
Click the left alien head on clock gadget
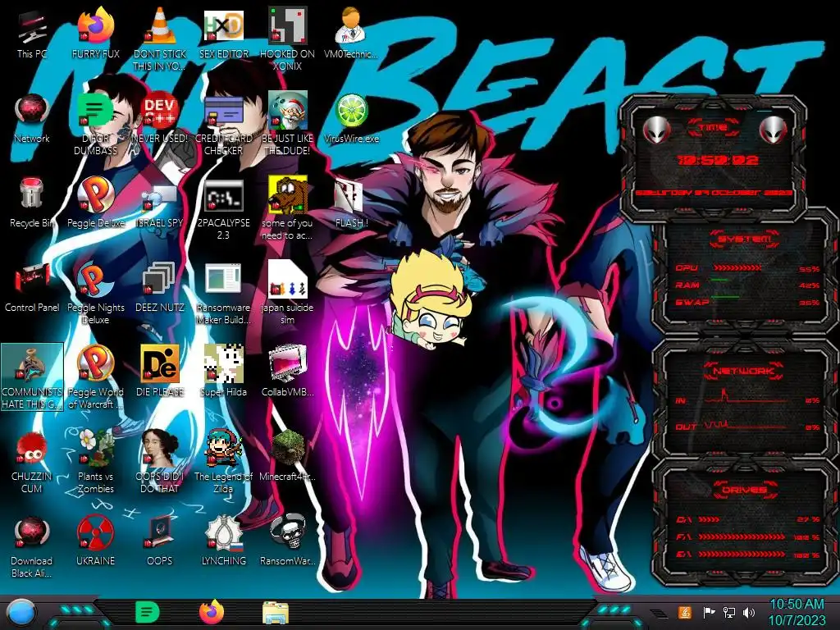(x=656, y=129)
